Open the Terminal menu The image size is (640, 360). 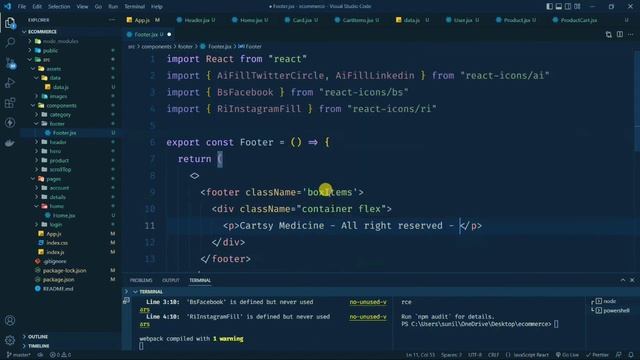tap(134, 7)
